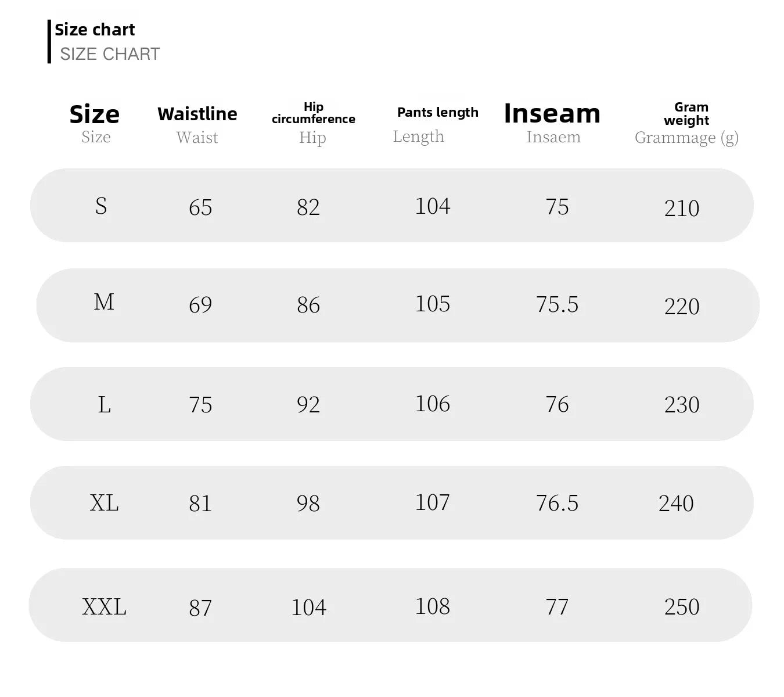Click the pants length value 106
This screenshot has height=697, width=784.
433,404
